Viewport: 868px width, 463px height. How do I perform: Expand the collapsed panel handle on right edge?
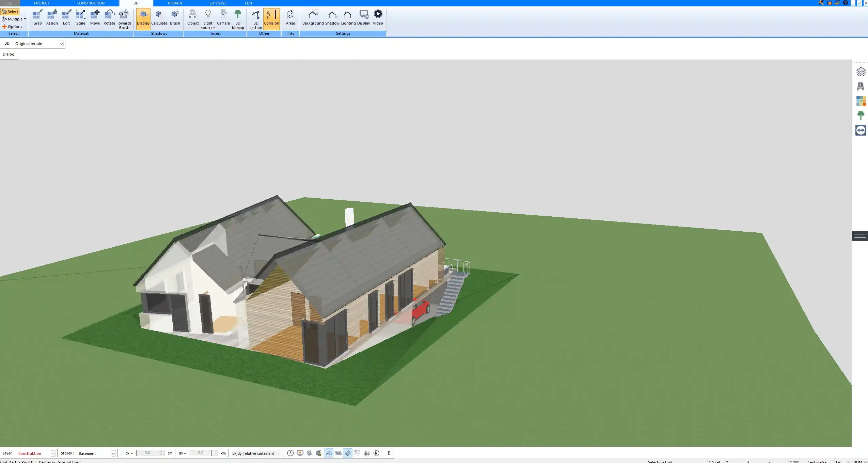tap(860, 236)
